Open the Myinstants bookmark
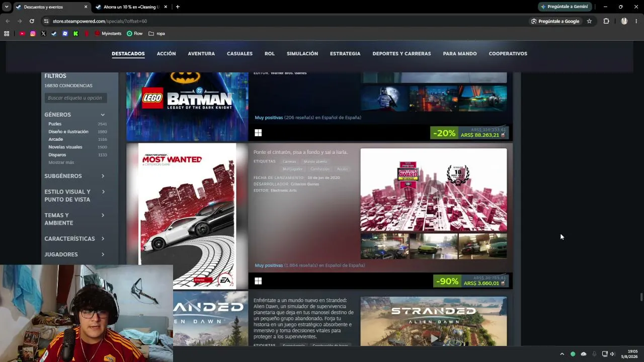This screenshot has height=362, width=644. 108,34
